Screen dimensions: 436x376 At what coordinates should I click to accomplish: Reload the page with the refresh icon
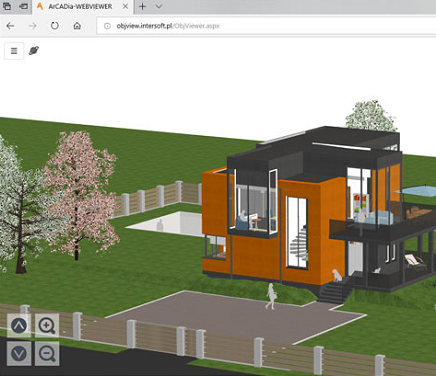pyautogui.click(x=55, y=26)
